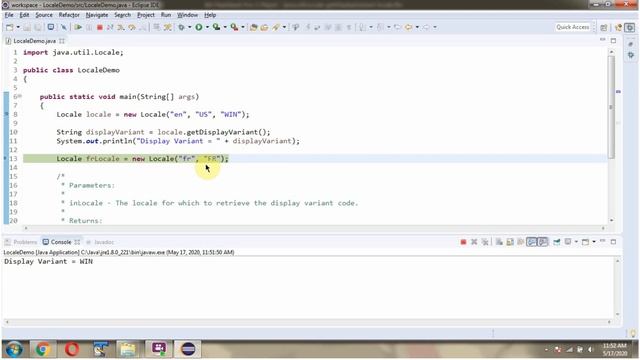
Task: Open the Search menu
Action: [122, 15]
